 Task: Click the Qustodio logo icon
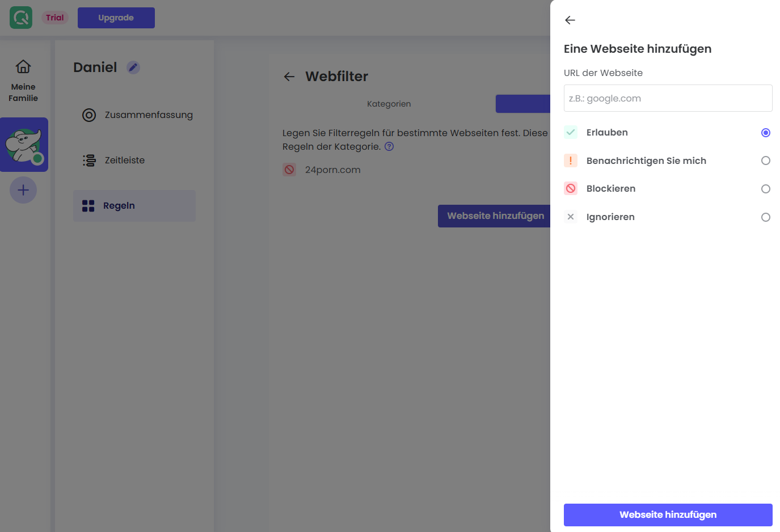pyautogui.click(x=21, y=18)
